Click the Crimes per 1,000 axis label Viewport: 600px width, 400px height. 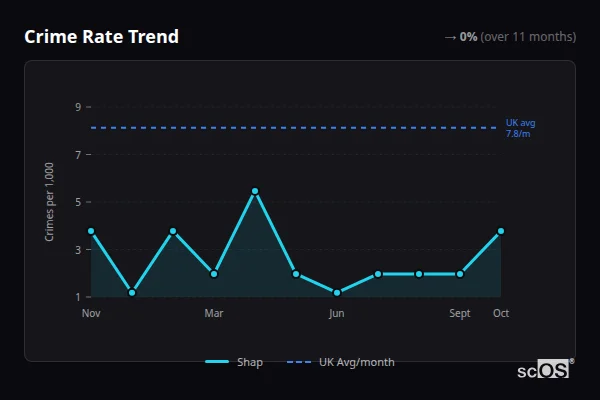pos(49,202)
